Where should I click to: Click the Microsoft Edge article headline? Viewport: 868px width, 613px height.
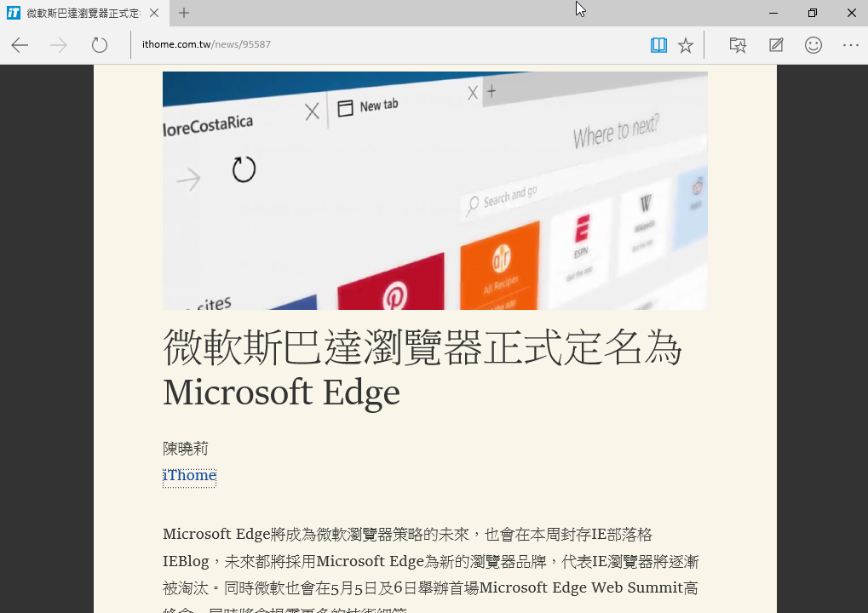tap(422, 366)
